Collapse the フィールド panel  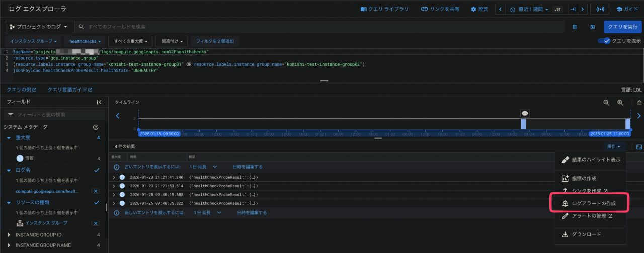[x=99, y=102]
